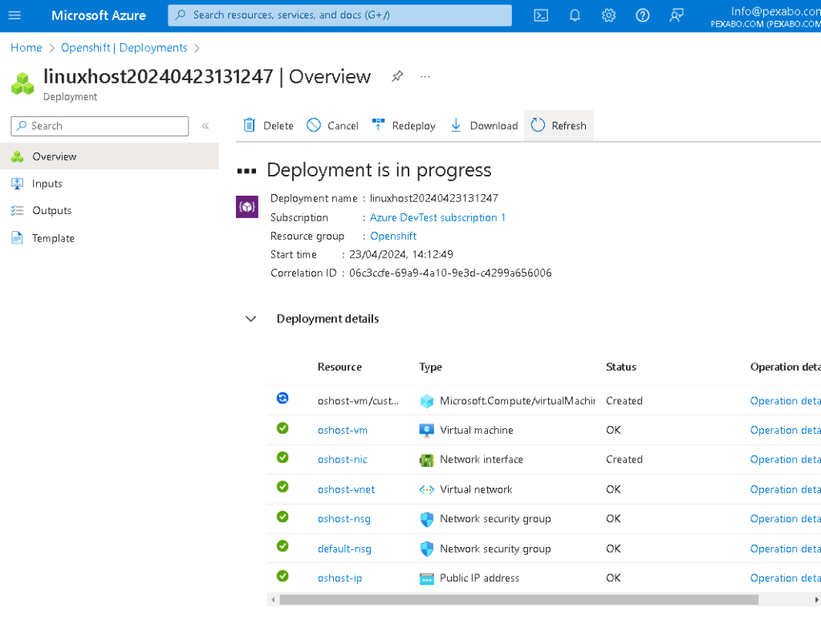Click the Microsoft Azure logo text
This screenshot has height=644, width=821.
99,16
